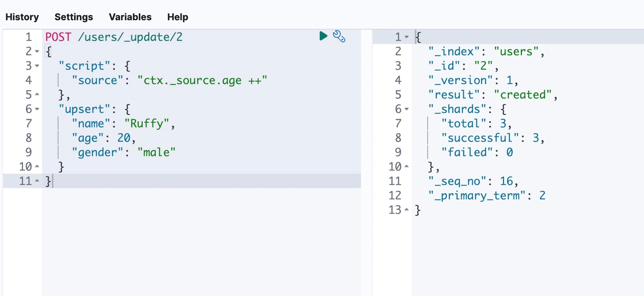Collapse the request body at line 2

[x=37, y=51]
